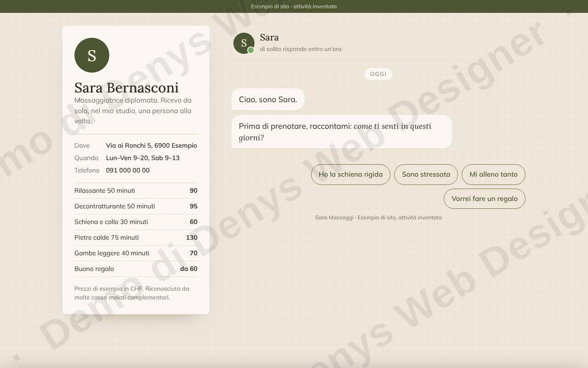Click phone number '091 000 00 00'
Image resolution: width=588 pixels, height=368 pixels.
click(x=128, y=170)
